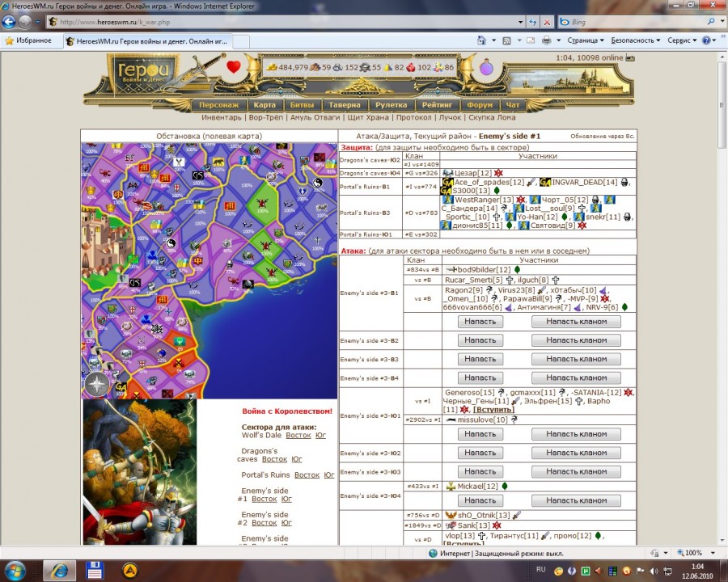
Task: Click Напасть for Enemy's side #3-B2
Action: pyautogui.click(x=480, y=340)
